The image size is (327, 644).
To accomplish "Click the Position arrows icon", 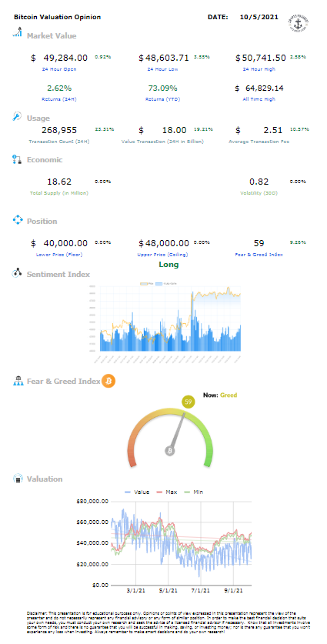I will (17, 220).
